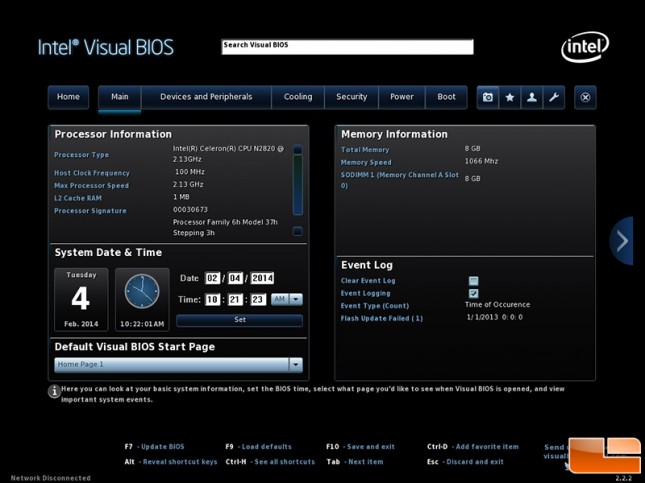
Task: Open the Power tab
Action: [x=401, y=97]
